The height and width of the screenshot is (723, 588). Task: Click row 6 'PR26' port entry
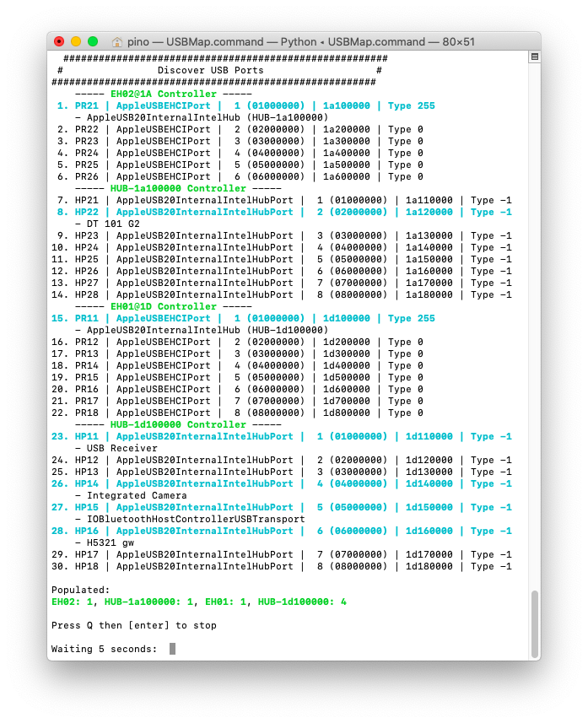point(240,176)
